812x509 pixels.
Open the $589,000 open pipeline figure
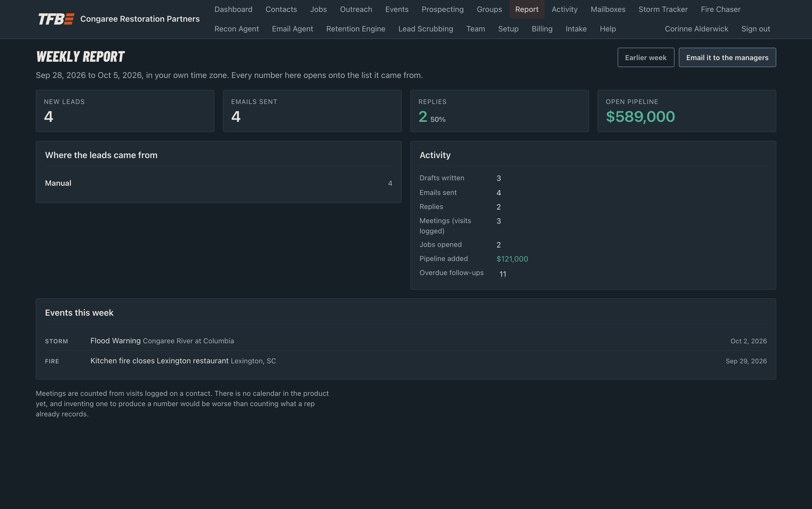(640, 117)
